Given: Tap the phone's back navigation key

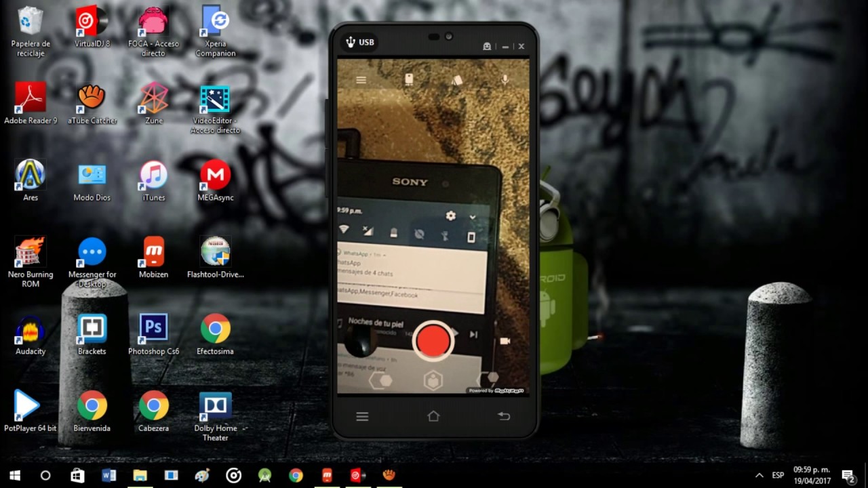Looking at the screenshot, I should [504, 416].
